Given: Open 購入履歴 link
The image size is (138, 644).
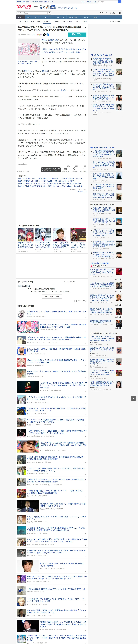Looking at the screenshot, I should coord(112,13).
